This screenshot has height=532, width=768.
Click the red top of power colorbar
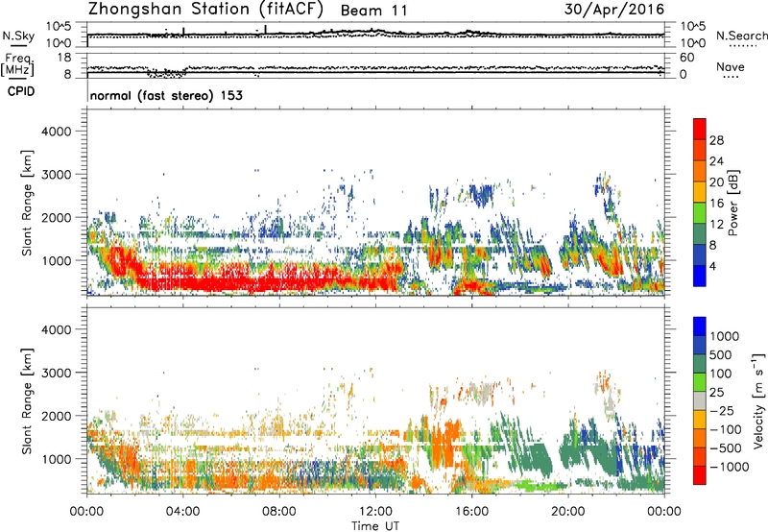(x=700, y=129)
